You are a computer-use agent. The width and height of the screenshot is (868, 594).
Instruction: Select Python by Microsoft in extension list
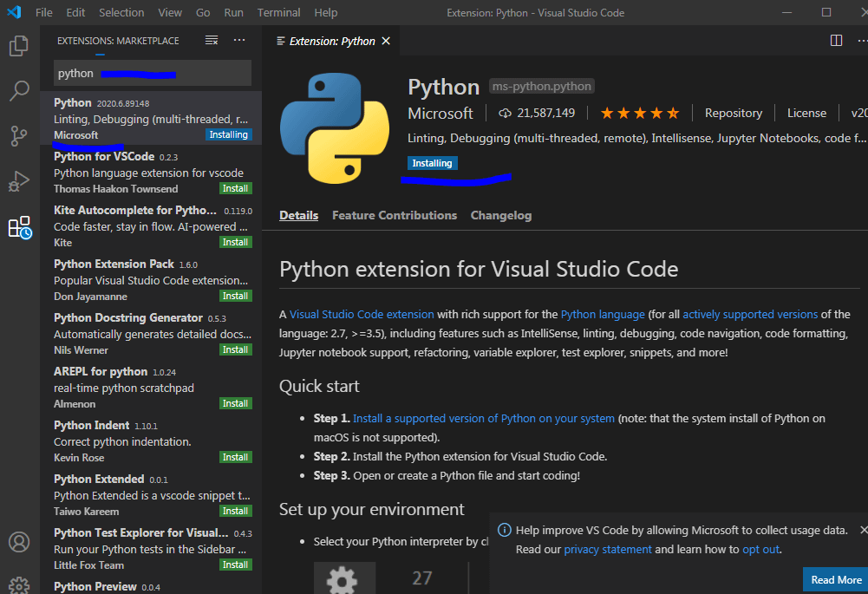(151, 119)
